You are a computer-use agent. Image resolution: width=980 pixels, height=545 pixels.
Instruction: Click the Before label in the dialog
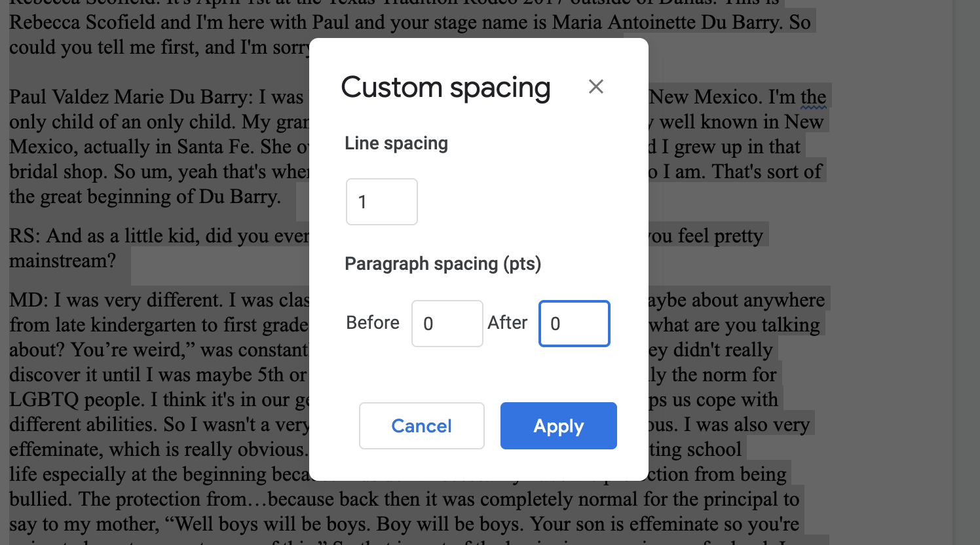pos(372,323)
